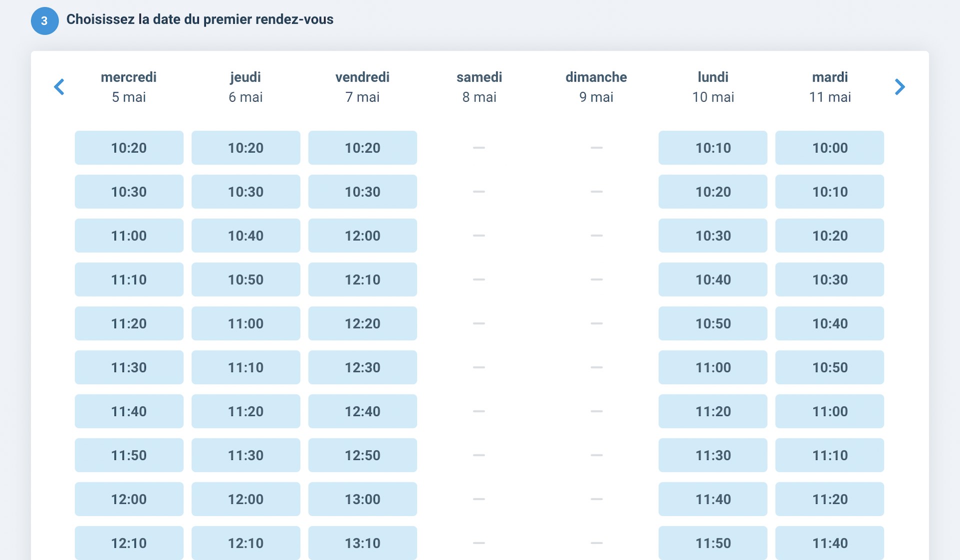Select 13:00 slot on vendredi
Screen dimensions: 960x560
(x=362, y=499)
